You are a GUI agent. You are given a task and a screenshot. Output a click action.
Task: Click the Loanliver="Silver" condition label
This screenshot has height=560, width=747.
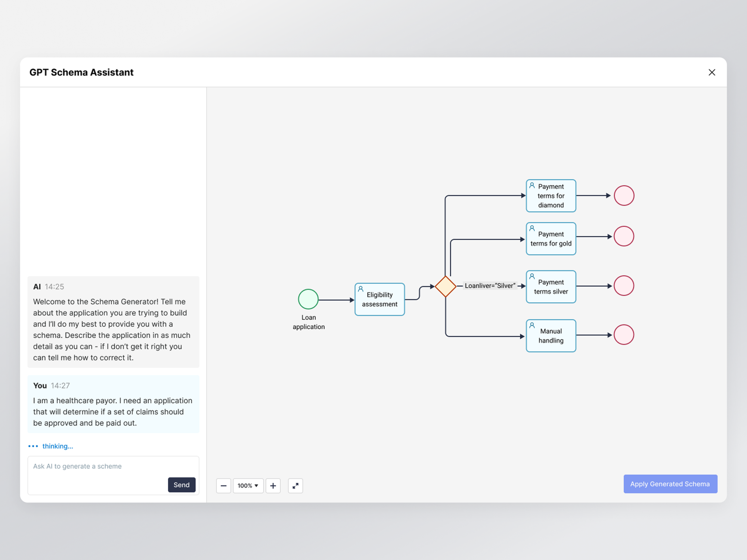click(x=490, y=286)
